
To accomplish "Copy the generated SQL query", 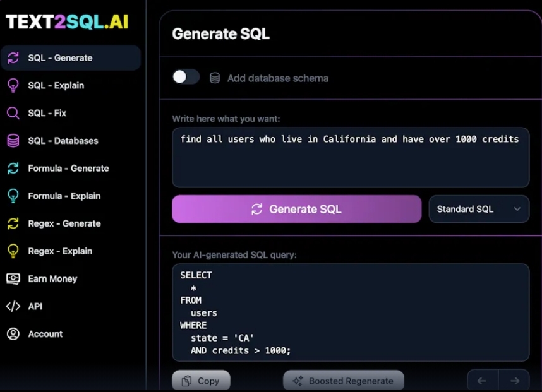I will 201,381.
